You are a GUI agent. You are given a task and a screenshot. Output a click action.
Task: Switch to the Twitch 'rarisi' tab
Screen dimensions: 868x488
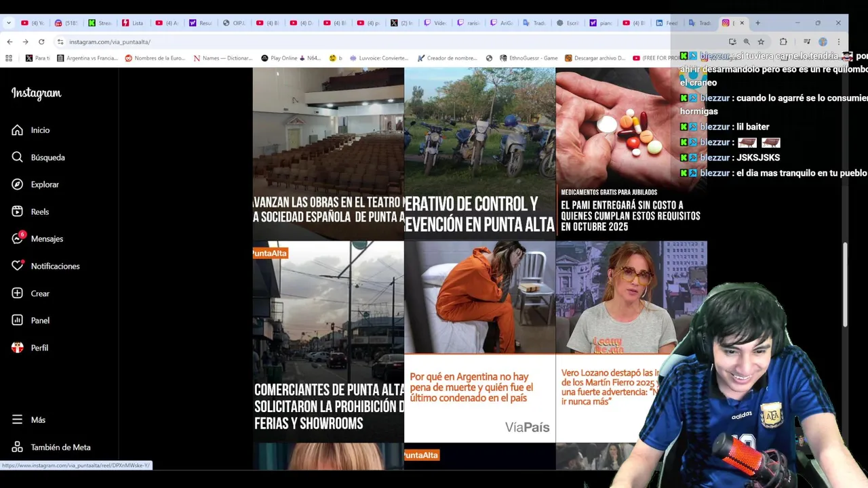pos(469,23)
